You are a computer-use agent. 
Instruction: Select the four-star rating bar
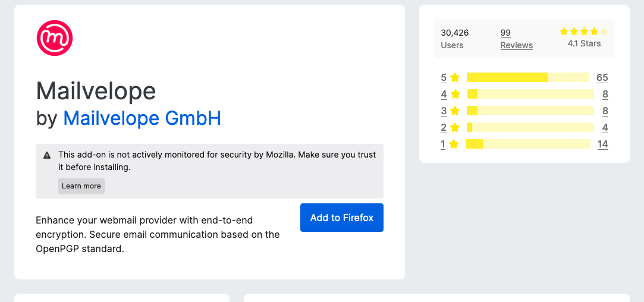530,94
